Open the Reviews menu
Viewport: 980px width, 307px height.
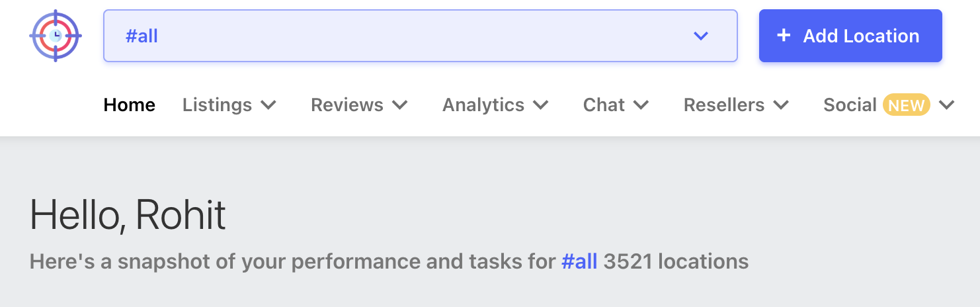[347, 105]
